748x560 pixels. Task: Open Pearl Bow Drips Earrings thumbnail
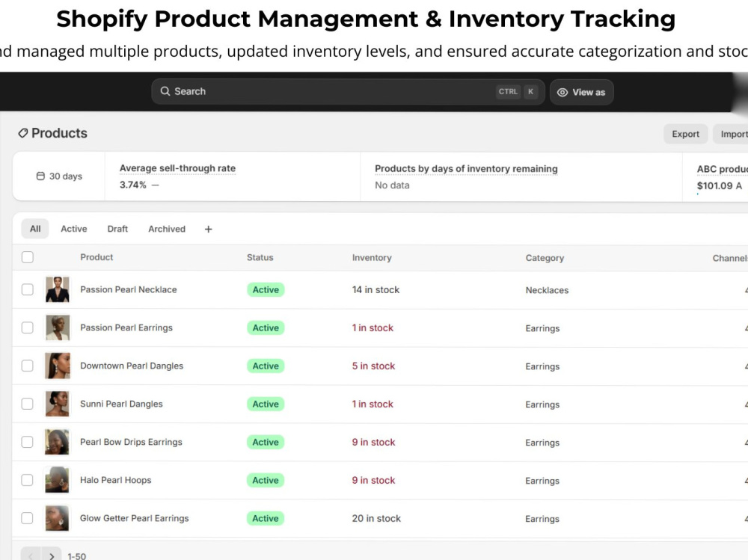click(58, 442)
